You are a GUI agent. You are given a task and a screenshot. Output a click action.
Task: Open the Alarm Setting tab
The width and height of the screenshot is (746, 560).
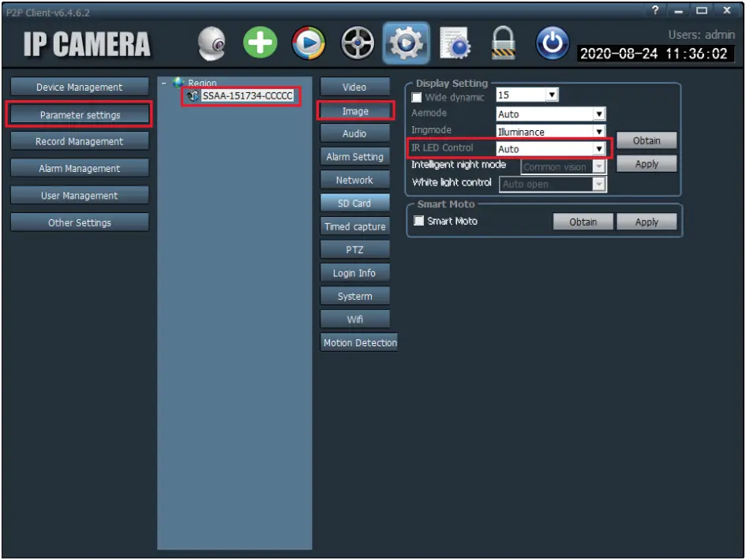click(x=355, y=156)
